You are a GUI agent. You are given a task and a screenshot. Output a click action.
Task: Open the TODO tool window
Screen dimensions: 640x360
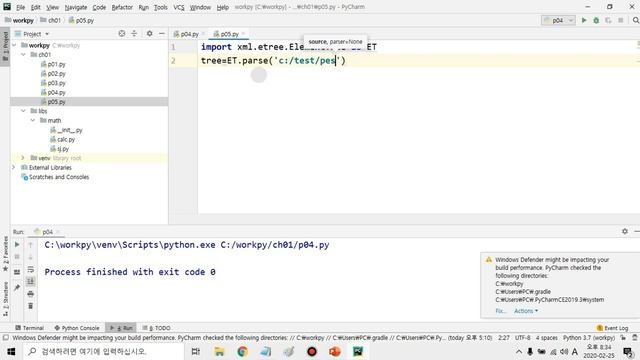click(157, 328)
